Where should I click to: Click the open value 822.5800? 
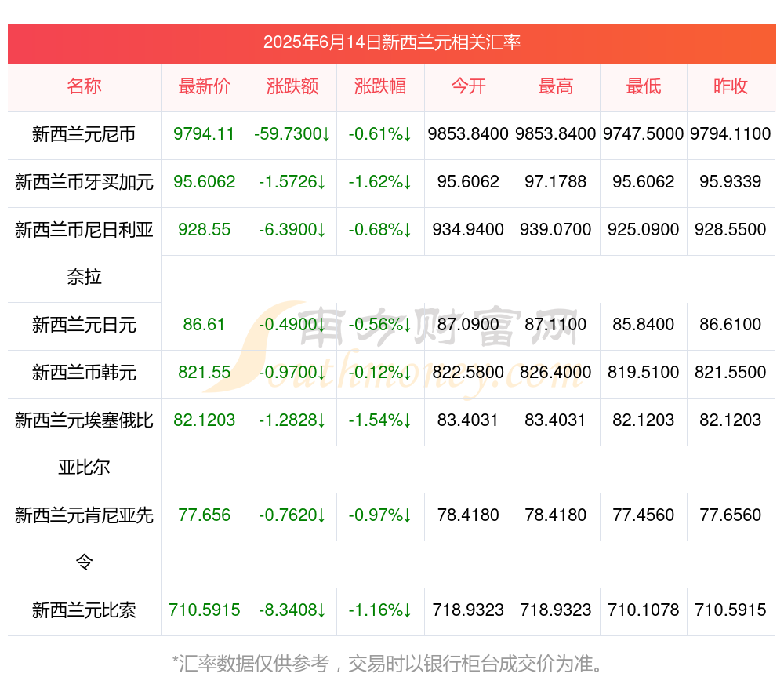coord(468,373)
